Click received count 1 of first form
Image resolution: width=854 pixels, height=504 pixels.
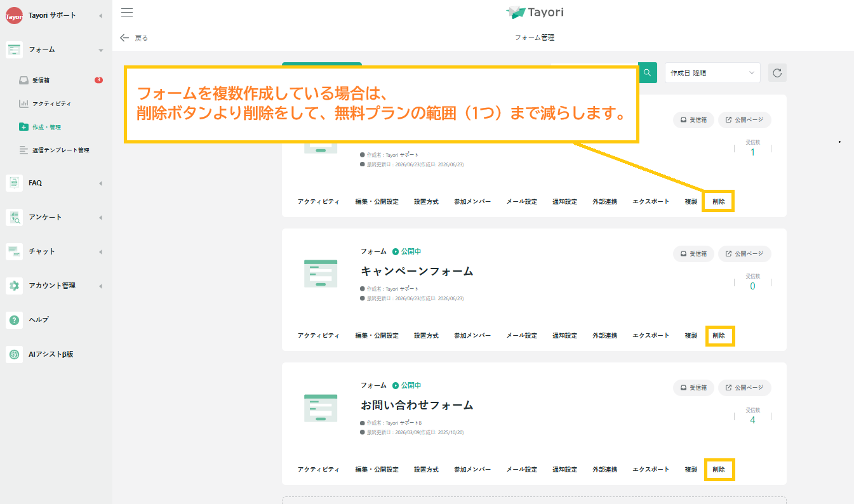point(752,152)
